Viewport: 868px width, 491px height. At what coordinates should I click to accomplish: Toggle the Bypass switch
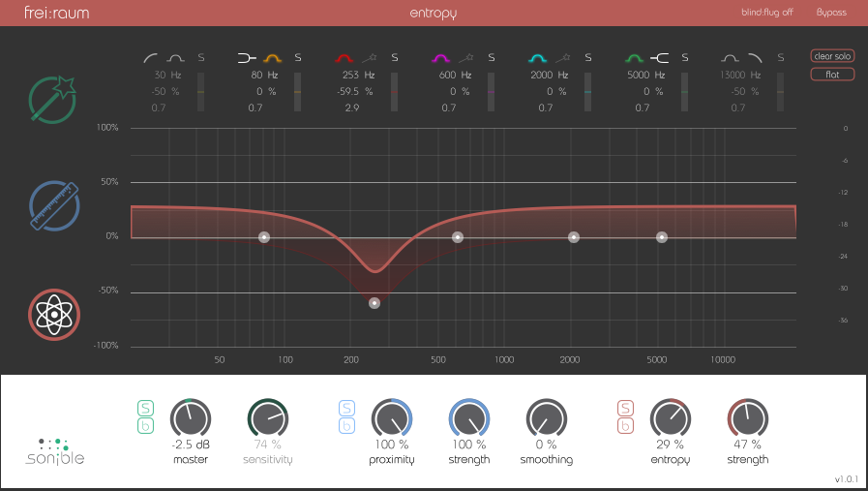pos(831,13)
